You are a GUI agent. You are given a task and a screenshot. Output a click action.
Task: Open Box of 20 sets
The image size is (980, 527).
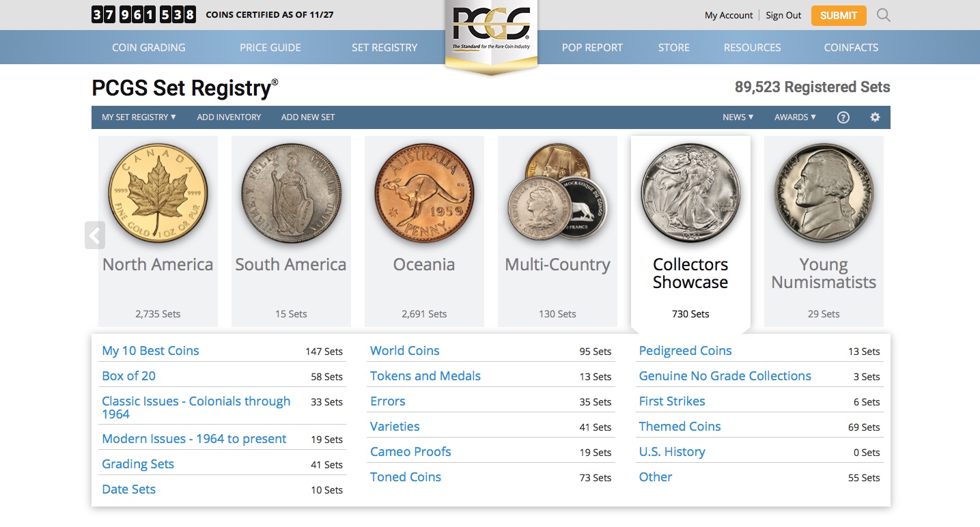(x=128, y=376)
